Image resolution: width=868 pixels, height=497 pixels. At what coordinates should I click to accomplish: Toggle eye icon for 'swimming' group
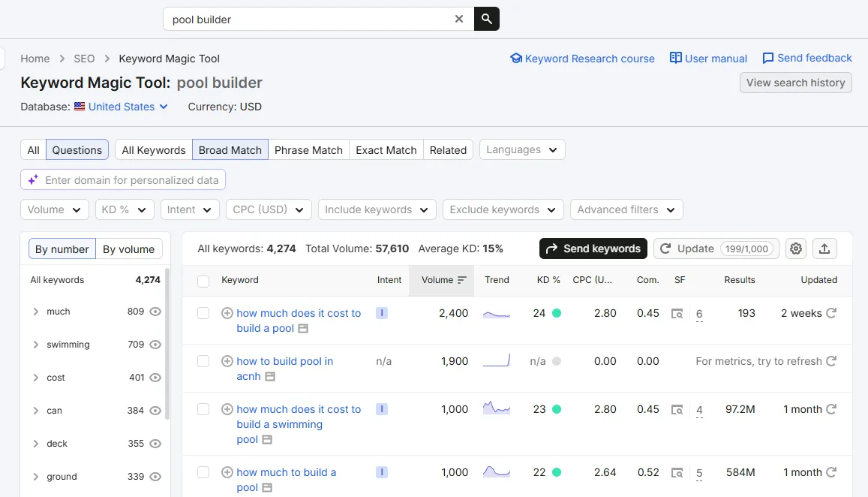point(155,345)
